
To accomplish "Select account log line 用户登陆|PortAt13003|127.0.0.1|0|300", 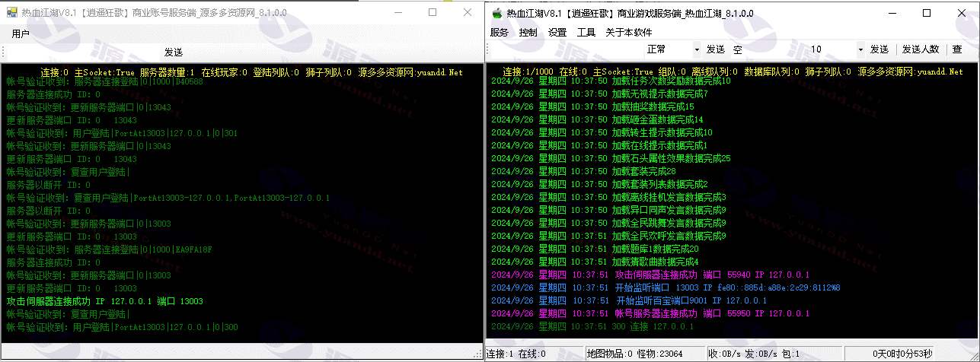I will click(x=123, y=327).
